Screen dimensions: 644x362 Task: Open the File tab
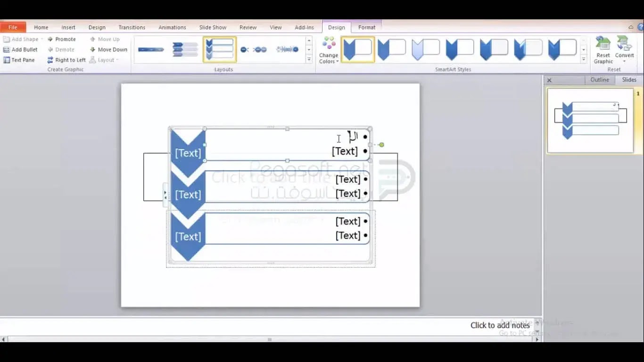(x=13, y=27)
